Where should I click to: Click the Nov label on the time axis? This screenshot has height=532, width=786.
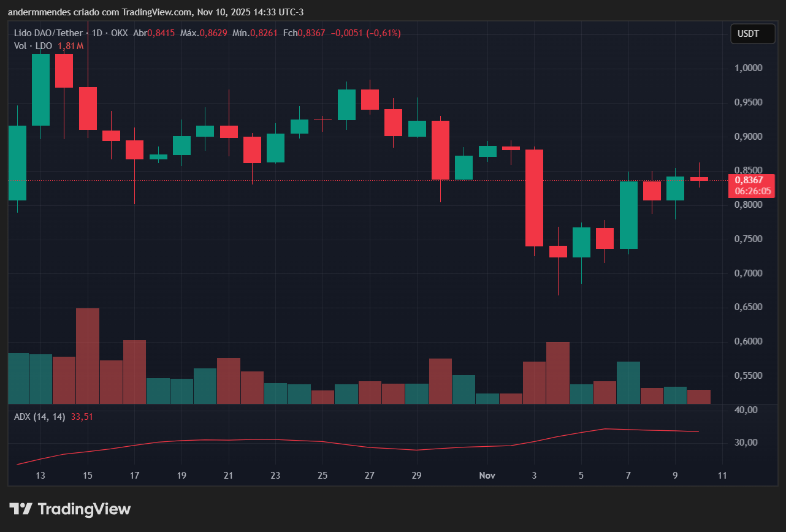(x=487, y=476)
